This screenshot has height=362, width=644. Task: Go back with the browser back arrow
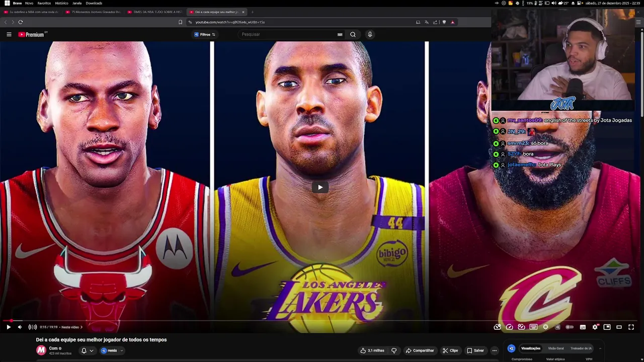coord(6,22)
